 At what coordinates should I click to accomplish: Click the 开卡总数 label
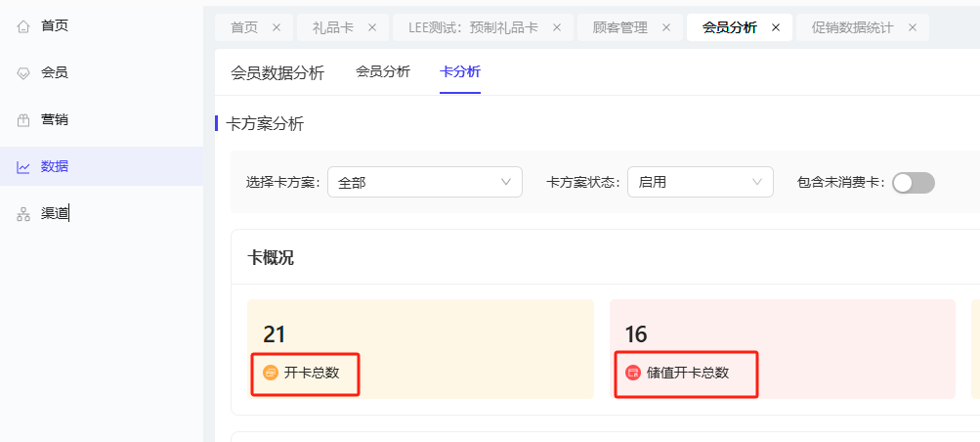[x=312, y=373]
